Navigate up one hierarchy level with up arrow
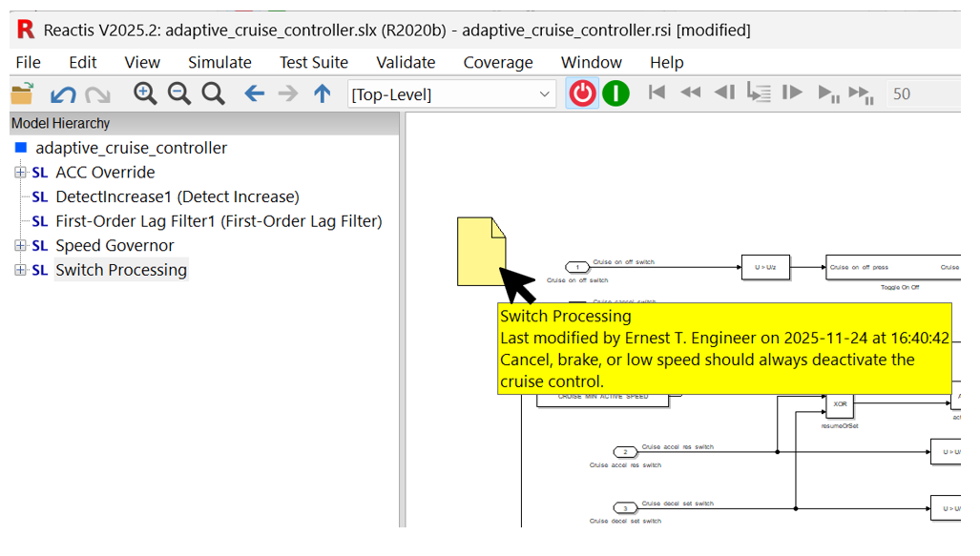Image resolution: width=980 pixels, height=556 pixels. (x=322, y=93)
